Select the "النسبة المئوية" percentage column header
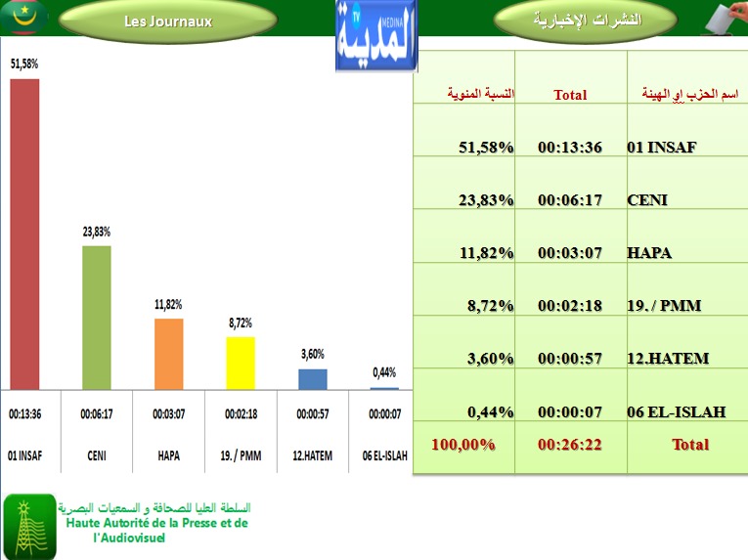 [480, 94]
